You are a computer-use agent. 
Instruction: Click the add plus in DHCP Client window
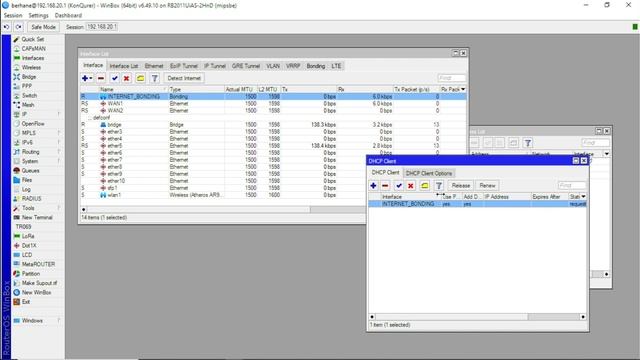373,186
